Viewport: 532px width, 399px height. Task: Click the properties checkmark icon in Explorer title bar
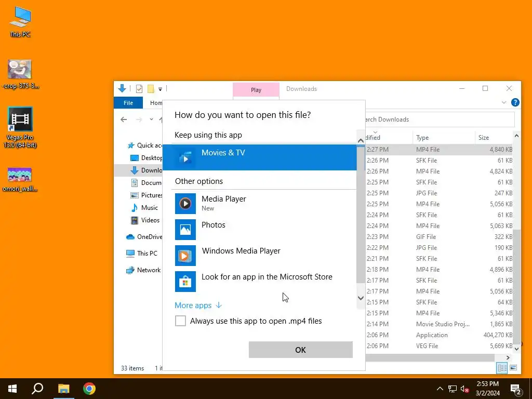click(139, 89)
